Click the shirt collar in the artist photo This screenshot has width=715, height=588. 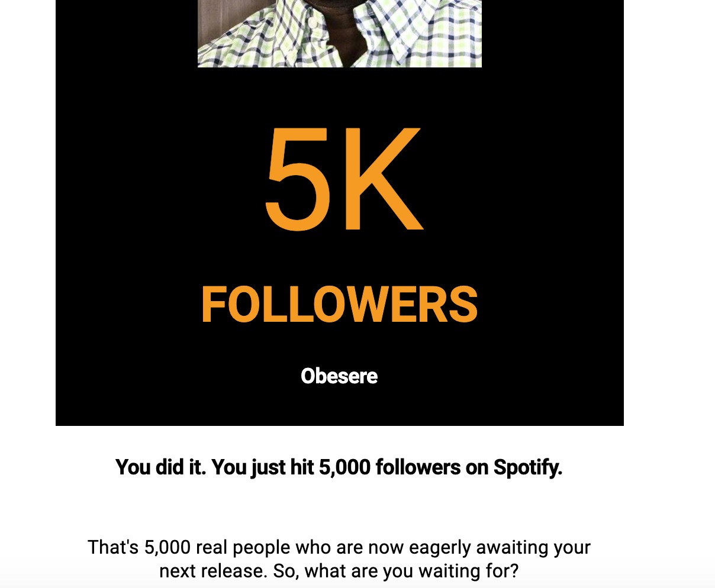[x=379, y=30]
